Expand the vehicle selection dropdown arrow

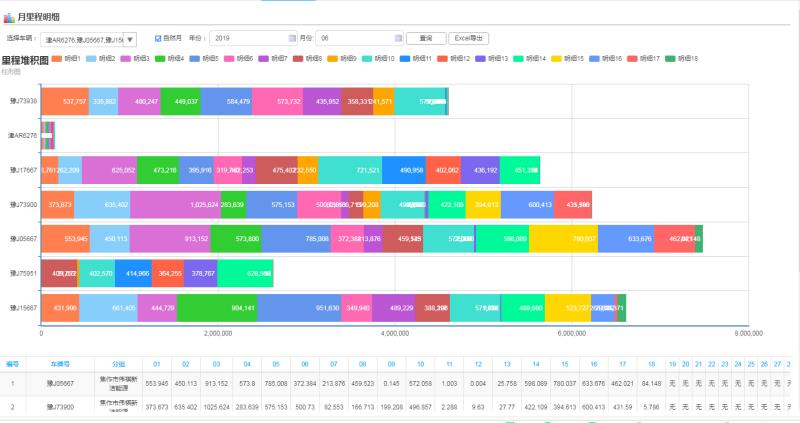pos(130,39)
